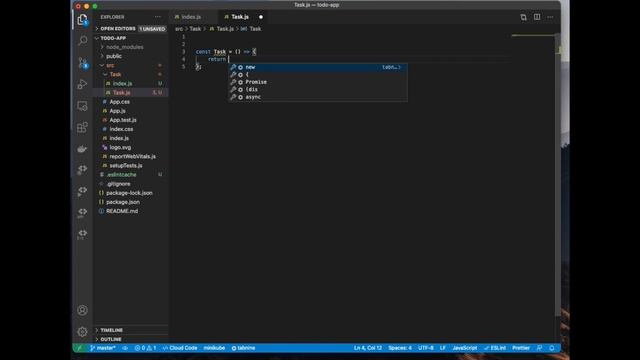The height and width of the screenshot is (360, 640).
Task: Switch to the index.js editor tab
Action: pos(191,17)
